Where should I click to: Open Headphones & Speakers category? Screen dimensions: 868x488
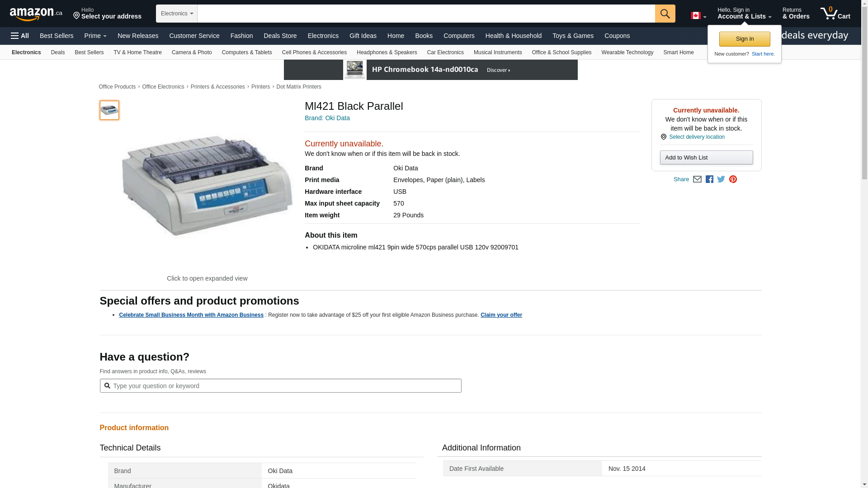387,52
